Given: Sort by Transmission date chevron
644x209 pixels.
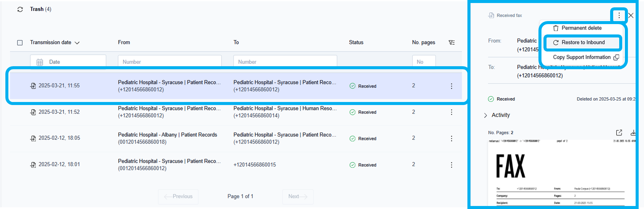Looking at the screenshot, I should [x=77, y=43].
